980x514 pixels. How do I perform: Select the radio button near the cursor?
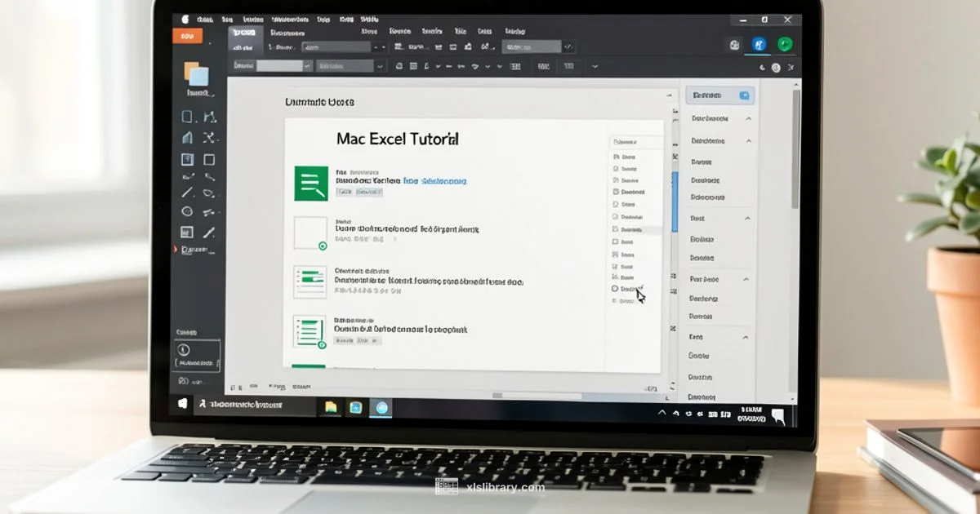coord(614,288)
